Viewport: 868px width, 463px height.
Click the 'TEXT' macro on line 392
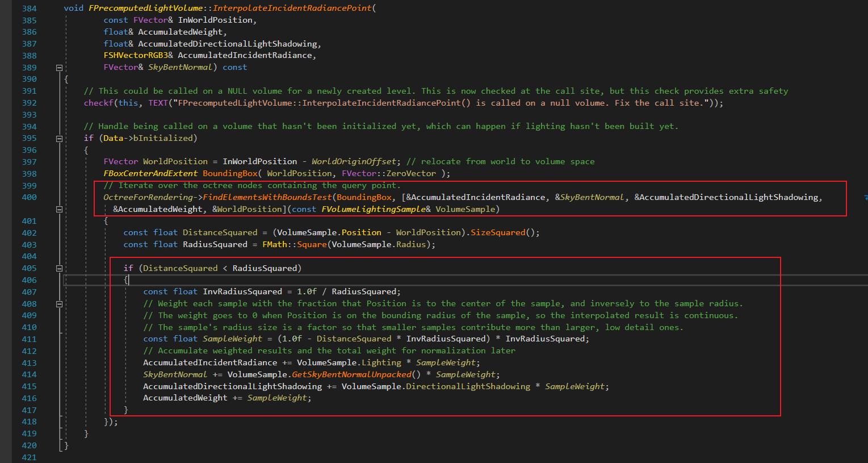pos(158,103)
